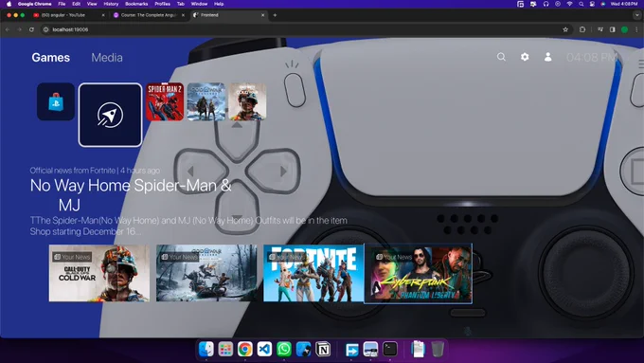
Task: Open the PS5 settings gear icon
Action: coord(525,57)
